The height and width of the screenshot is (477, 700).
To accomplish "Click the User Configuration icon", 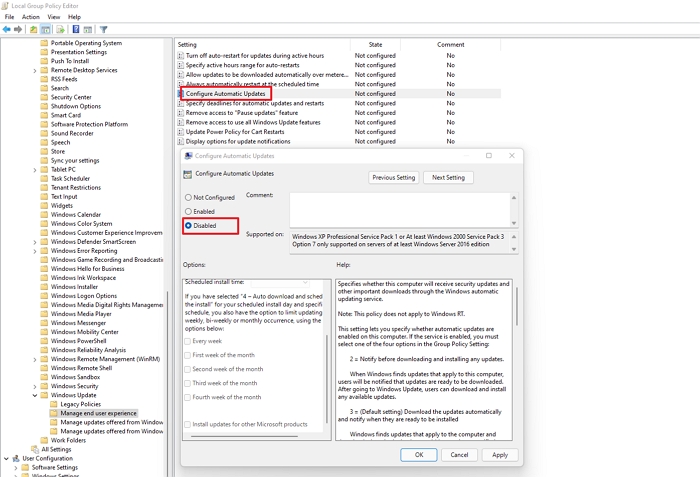I will pos(16,458).
